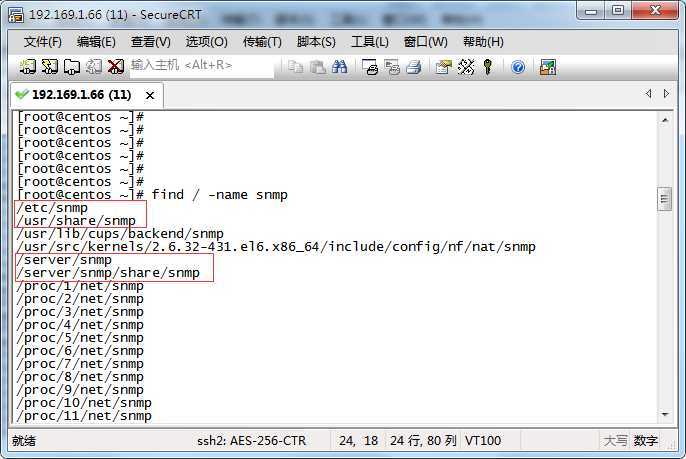Open the 脚本(S) menu
The height and width of the screenshot is (459, 686).
[x=316, y=42]
